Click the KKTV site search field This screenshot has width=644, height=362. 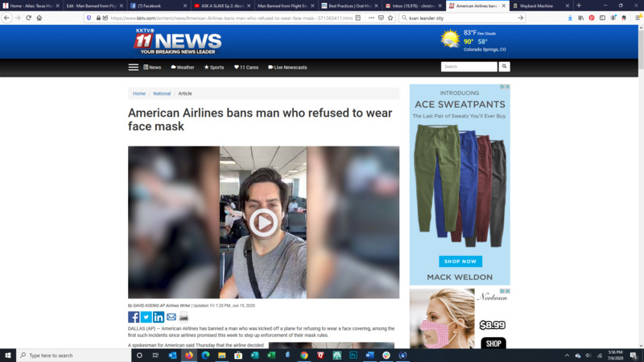[x=469, y=67]
